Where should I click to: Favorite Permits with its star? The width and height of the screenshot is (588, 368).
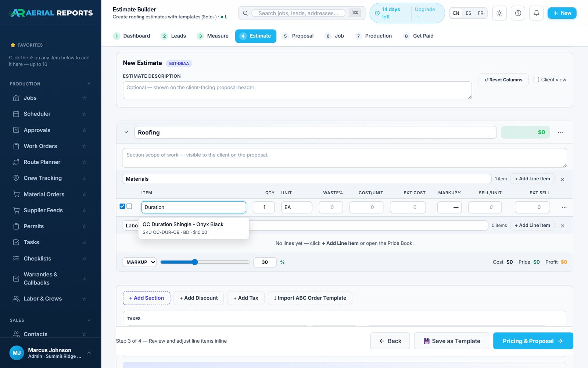84,226
